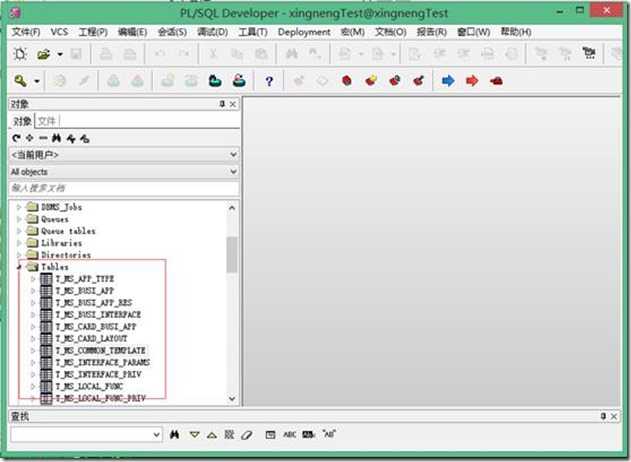Screen dimensions: 631x462
Task: Open the 会话(S) menu
Action: pos(172,32)
